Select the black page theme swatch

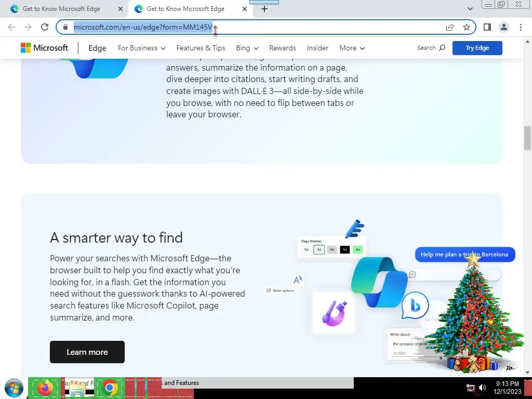tap(345, 249)
